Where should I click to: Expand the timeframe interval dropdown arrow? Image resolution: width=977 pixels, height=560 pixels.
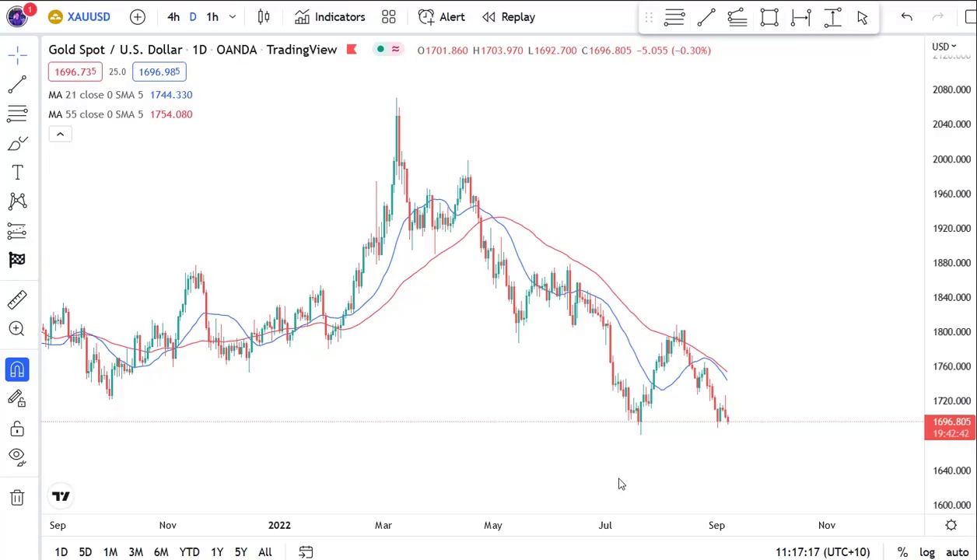click(232, 17)
